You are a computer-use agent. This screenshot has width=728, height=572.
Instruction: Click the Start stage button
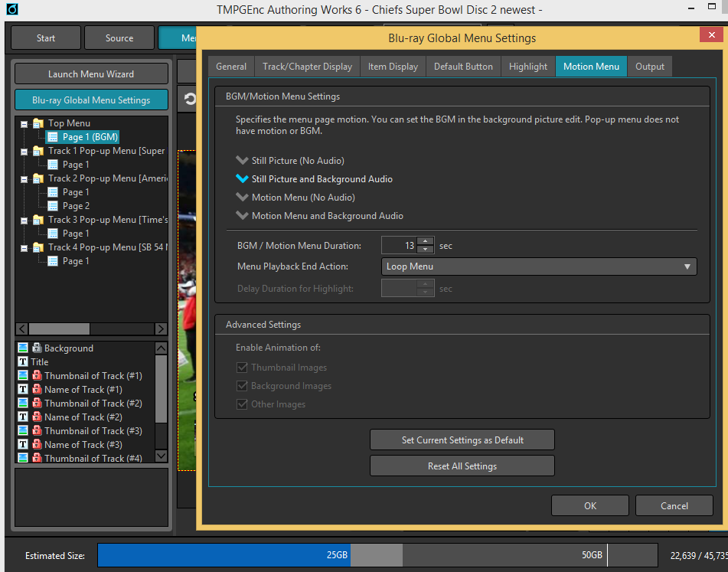pos(45,38)
